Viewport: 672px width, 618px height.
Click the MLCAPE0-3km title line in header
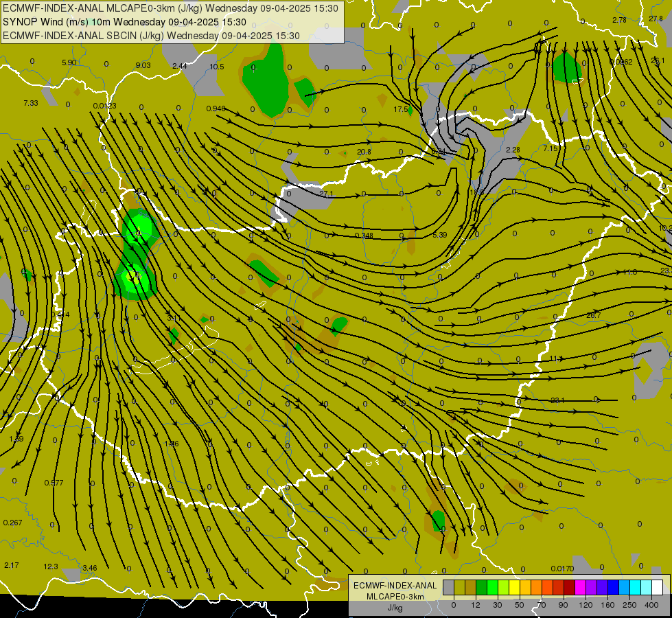pyautogui.click(x=170, y=8)
